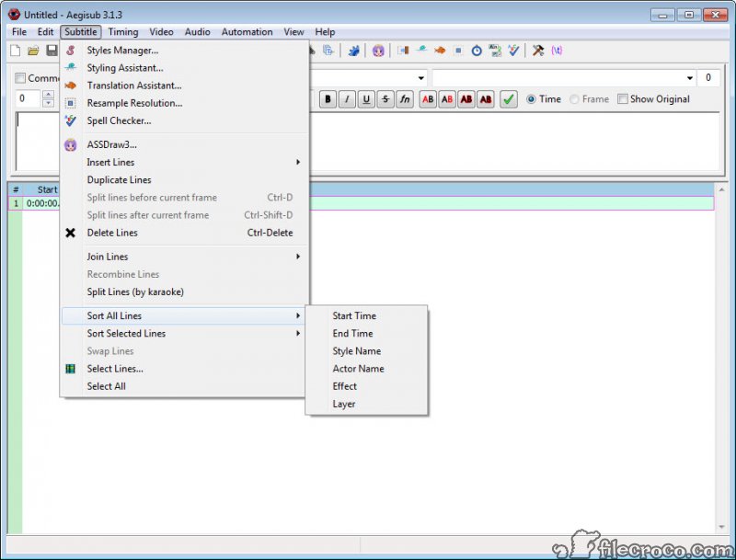The height and width of the screenshot is (560, 736).
Task: Click the Save subtitles floppy icon
Action: tap(52, 51)
